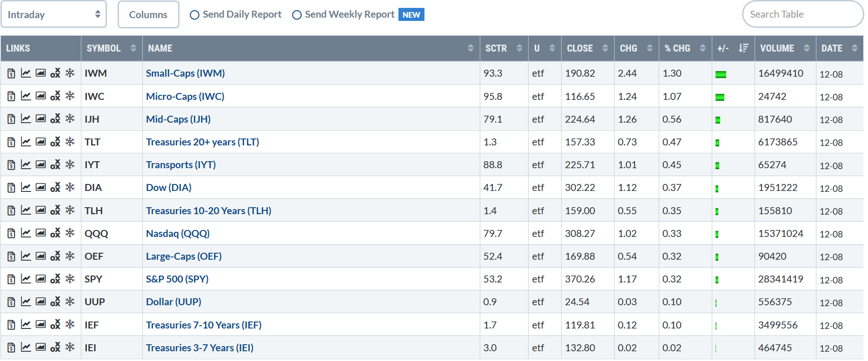Screen dimensions: 868x361
Task: Sort table by % CHG column
Action: [x=685, y=48]
